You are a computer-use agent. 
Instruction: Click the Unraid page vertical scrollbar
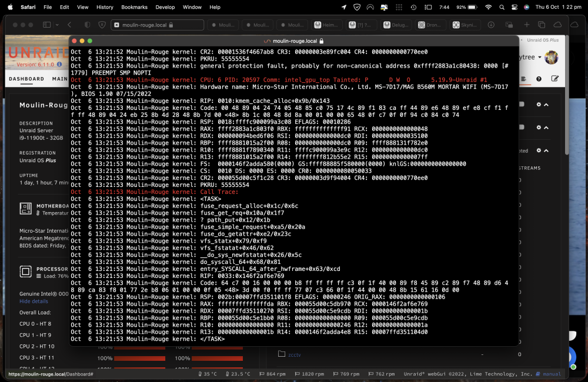tap(567, 95)
